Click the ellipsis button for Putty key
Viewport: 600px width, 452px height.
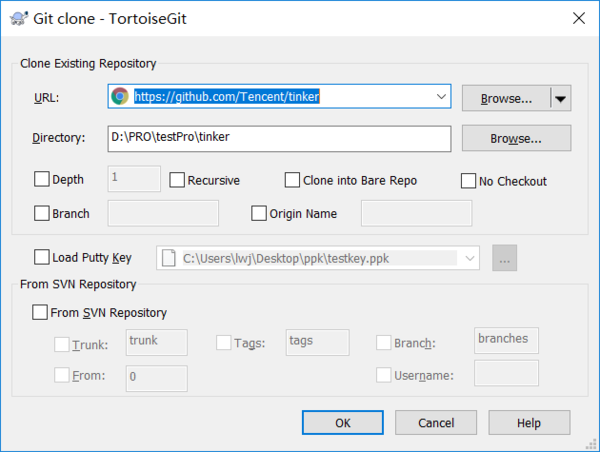(504, 258)
